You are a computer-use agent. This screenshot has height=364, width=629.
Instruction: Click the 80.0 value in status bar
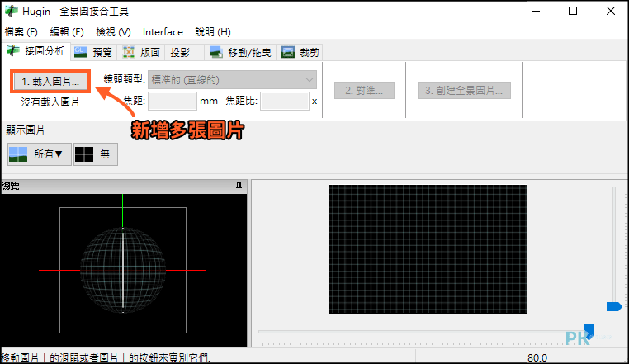tap(537, 357)
